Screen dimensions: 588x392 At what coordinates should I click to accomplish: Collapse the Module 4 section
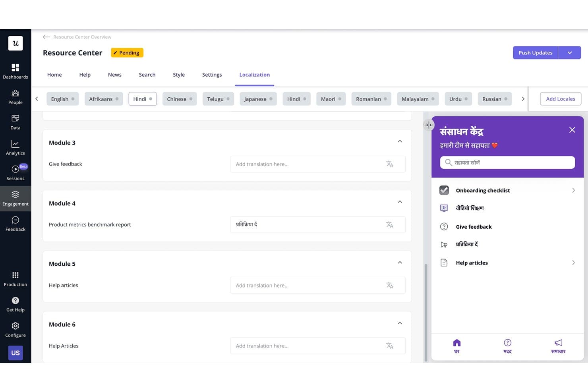400,202
